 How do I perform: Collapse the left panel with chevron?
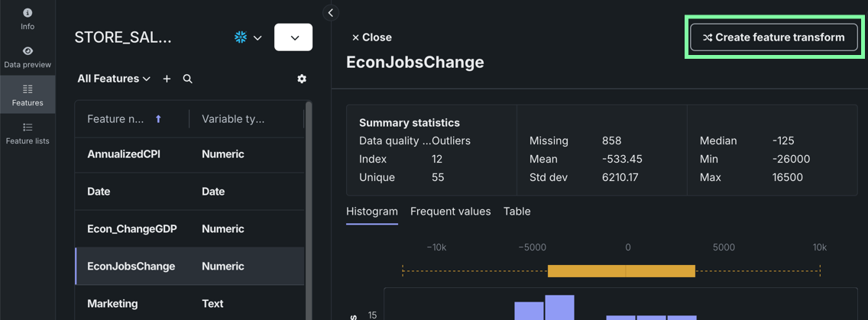pos(330,12)
